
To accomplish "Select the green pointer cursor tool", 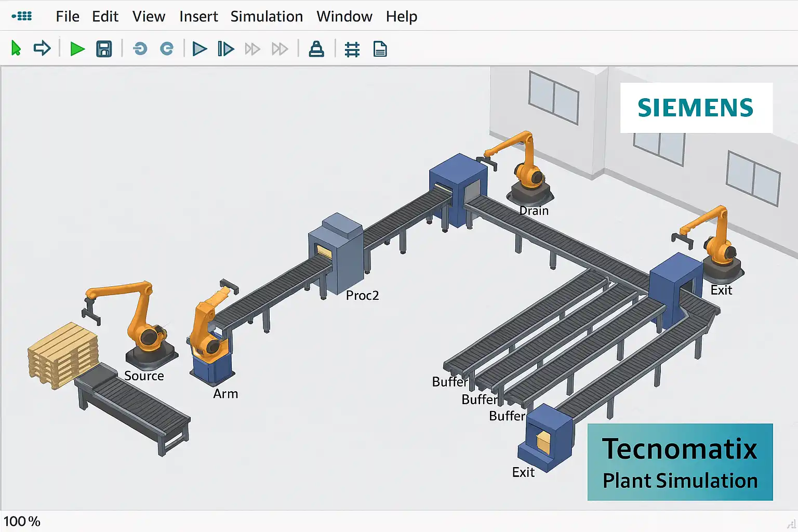I will click(x=16, y=49).
